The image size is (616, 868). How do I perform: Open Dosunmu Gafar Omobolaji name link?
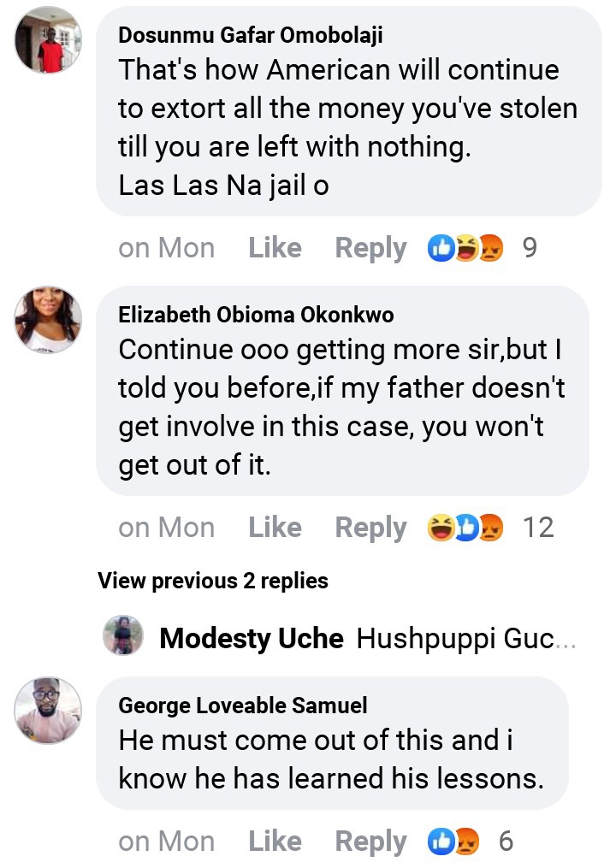click(251, 35)
